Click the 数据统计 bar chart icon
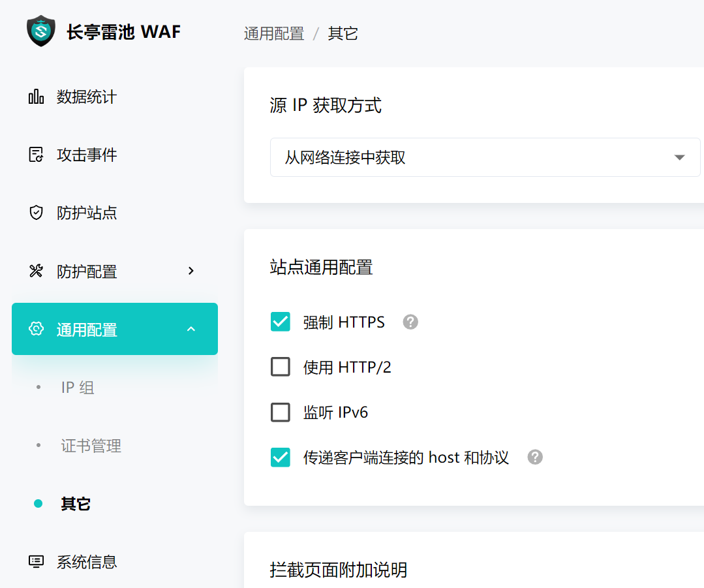The width and height of the screenshot is (704, 588). [x=37, y=97]
